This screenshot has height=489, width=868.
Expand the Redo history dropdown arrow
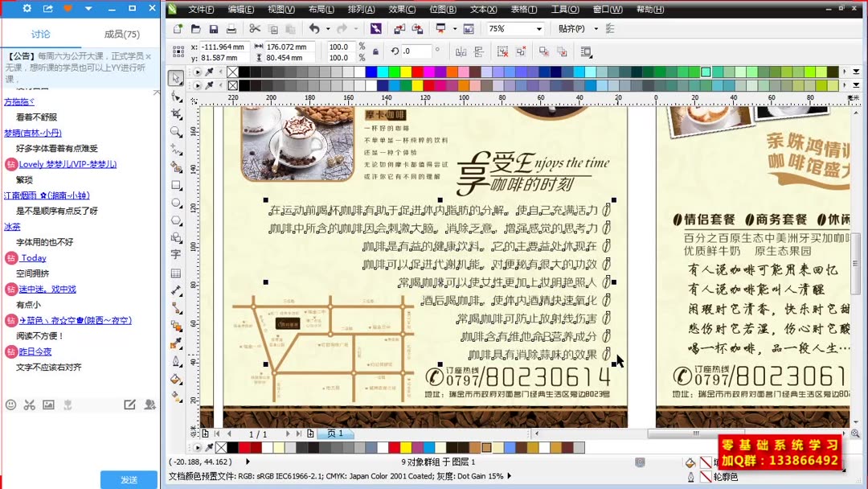pyautogui.click(x=354, y=28)
